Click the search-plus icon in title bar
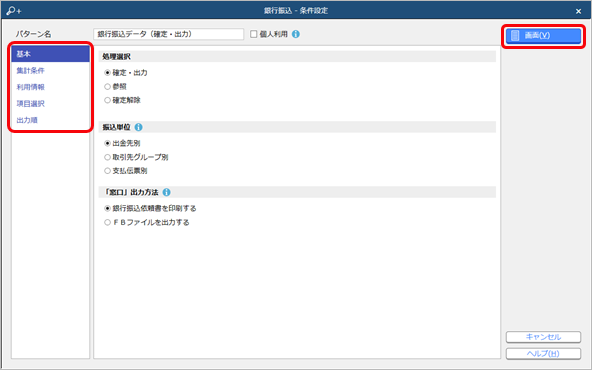Viewport: 592px width, 370px height. click(14, 11)
